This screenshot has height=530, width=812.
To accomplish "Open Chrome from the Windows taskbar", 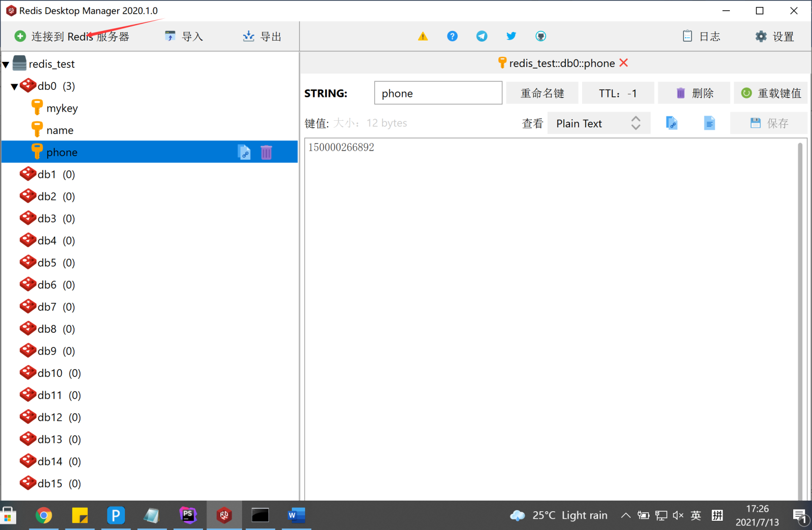I will tap(44, 516).
